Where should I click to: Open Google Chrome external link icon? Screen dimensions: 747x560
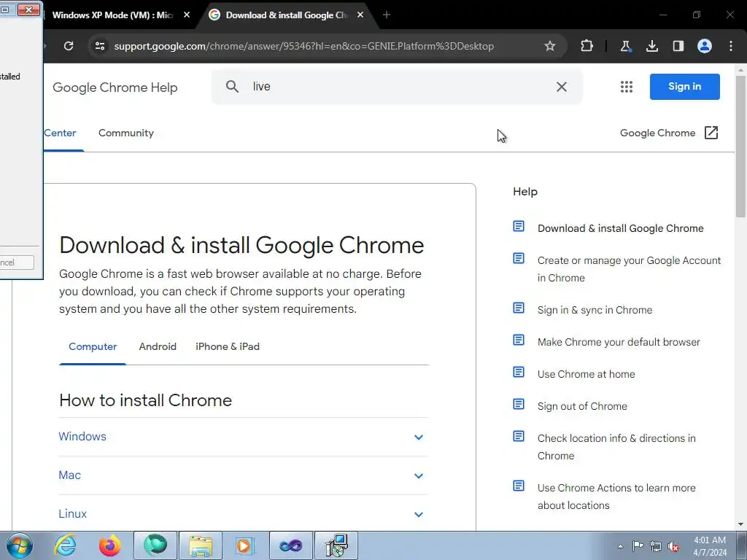[x=711, y=133]
